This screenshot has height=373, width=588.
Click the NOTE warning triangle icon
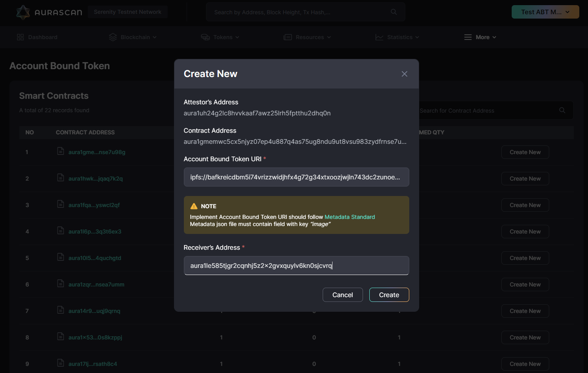pos(194,206)
